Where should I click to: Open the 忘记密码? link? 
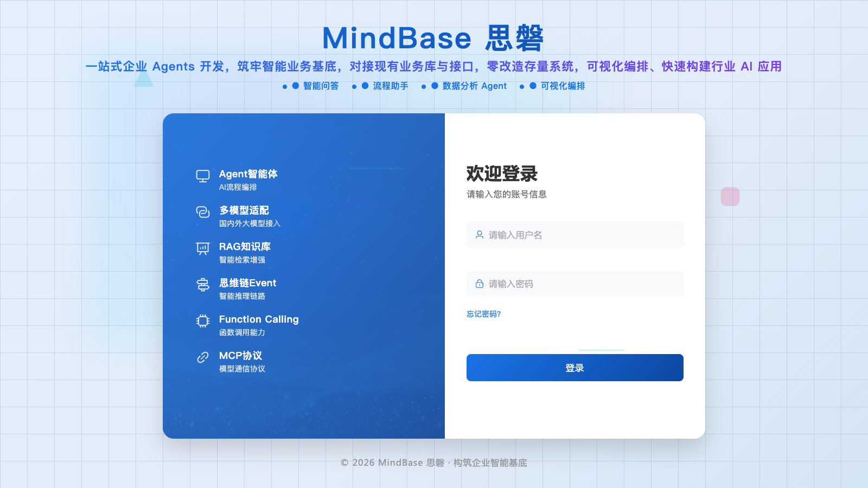click(484, 314)
